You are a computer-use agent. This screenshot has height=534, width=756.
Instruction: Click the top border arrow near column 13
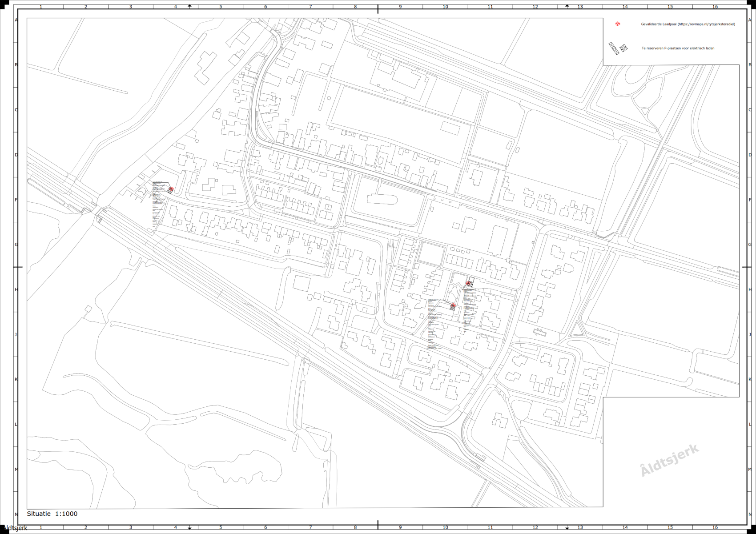(x=567, y=6)
